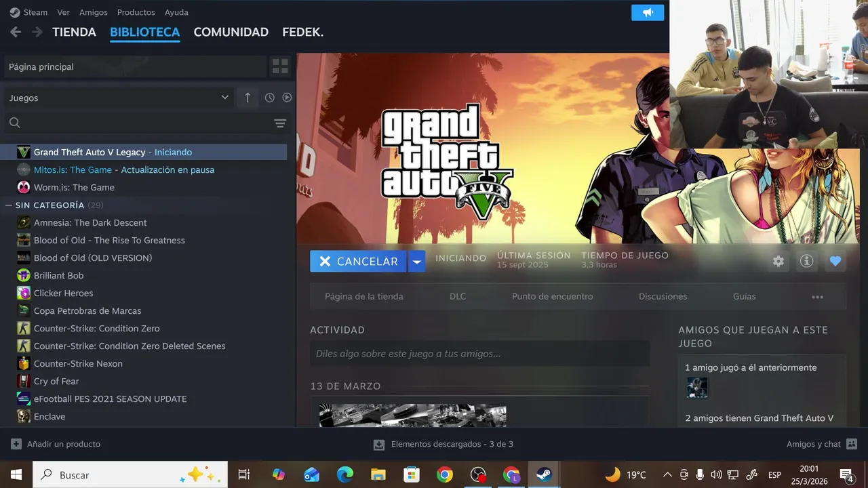The height and width of the screenshot is (488, 868).
Task: Open advanced filter options icon
Action: click(x=280, y=123)
